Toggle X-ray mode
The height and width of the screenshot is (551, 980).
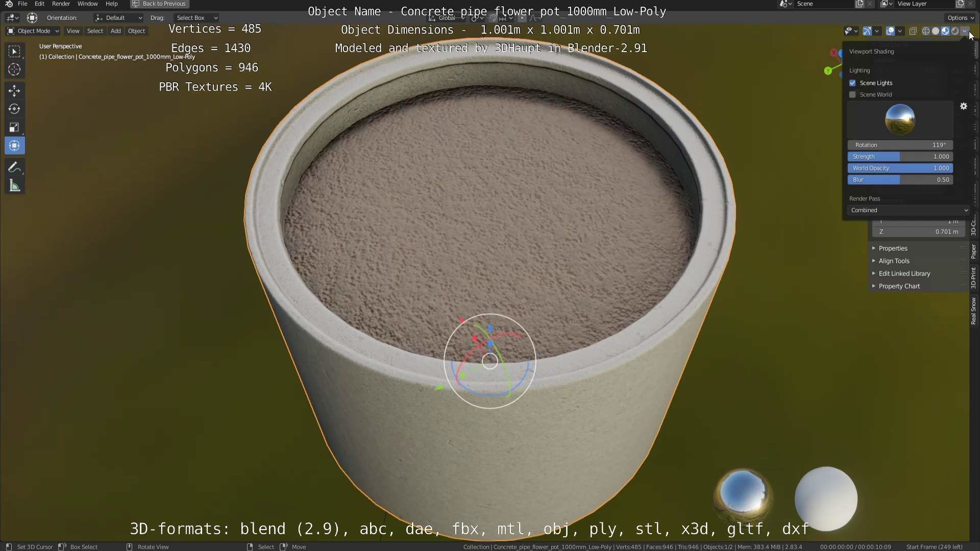(913, 31)
